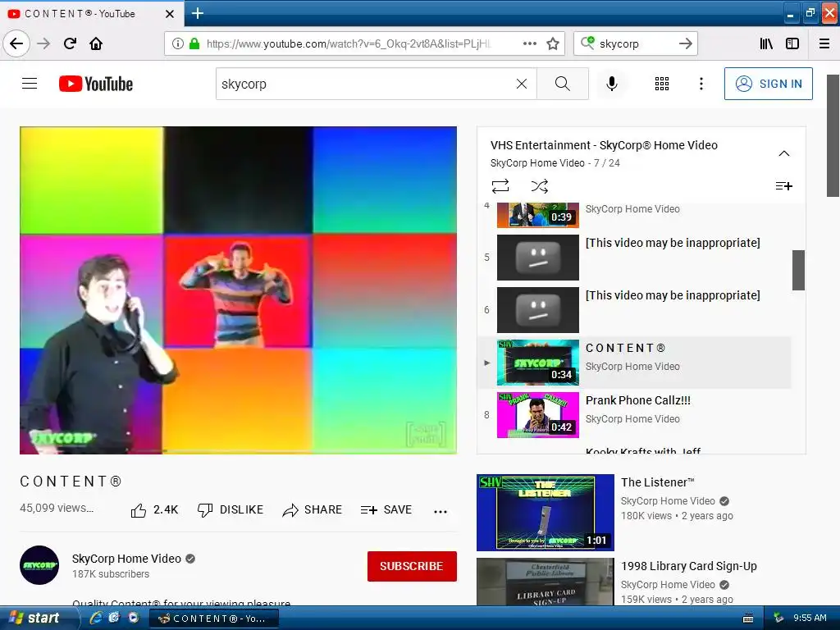Click the CONTENT® taskbar window button
Image resolution: width=840 pixels, height=630 pixels.
214,619
